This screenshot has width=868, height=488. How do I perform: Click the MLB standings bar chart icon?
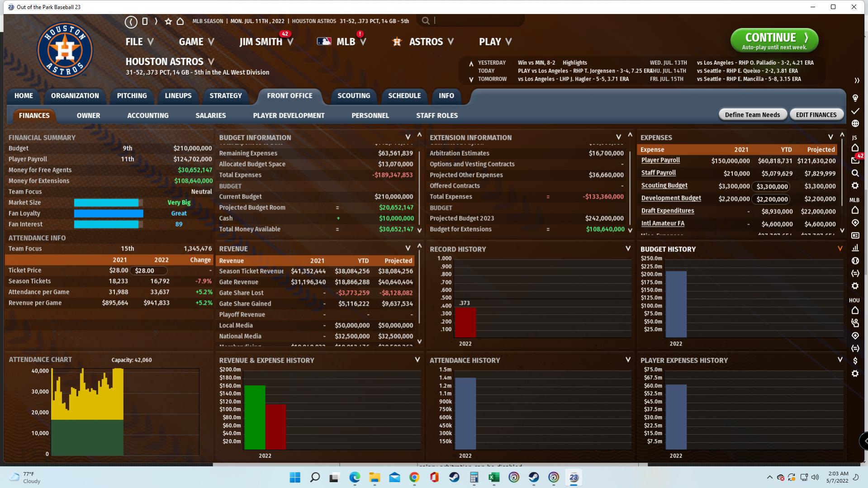[x=855, y=248]
